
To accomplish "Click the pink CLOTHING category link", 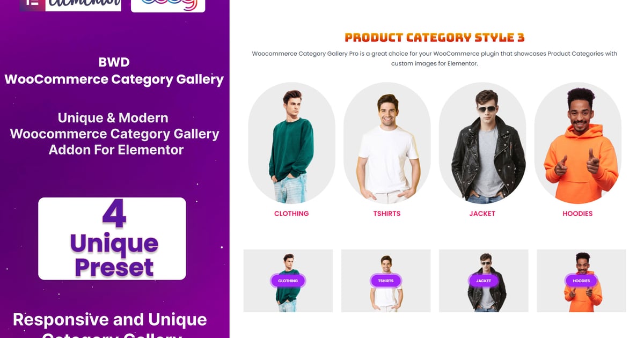I will point(291,214).
